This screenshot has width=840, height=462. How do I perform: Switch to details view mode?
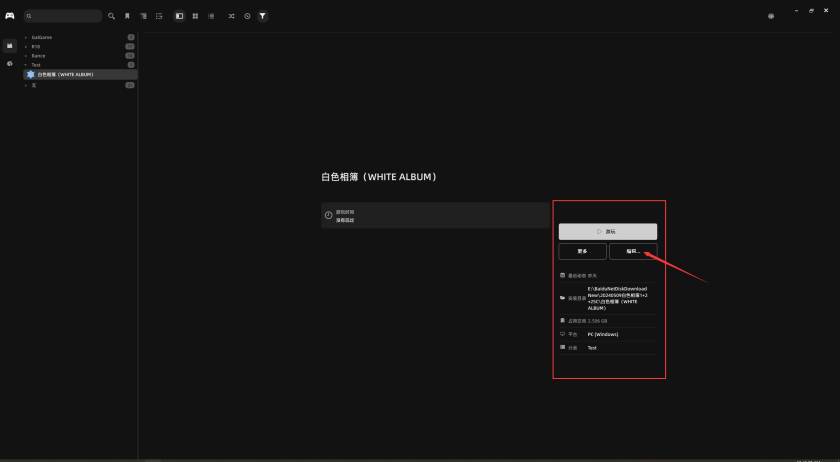pyautogui.click(x=179, y=16)
